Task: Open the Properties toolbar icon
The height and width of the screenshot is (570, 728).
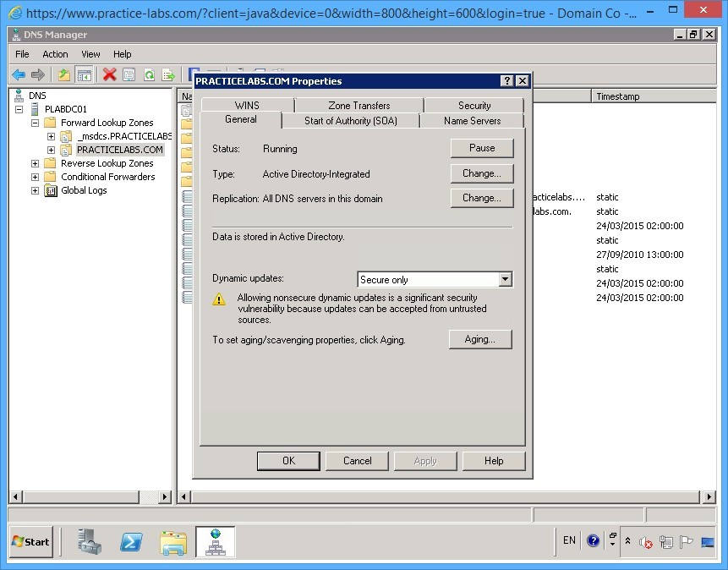Action: click(128, 74)
